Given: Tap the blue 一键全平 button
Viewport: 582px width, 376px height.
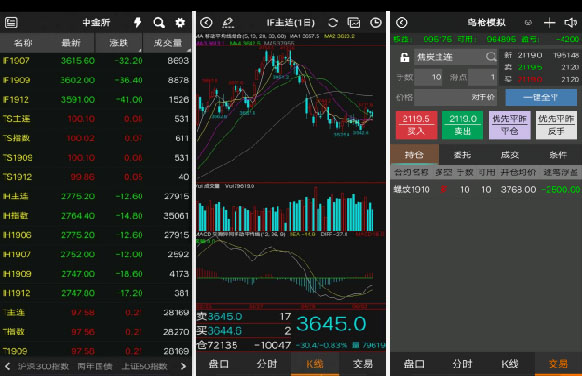Looking at the screenshot, I should click(541, 97).
